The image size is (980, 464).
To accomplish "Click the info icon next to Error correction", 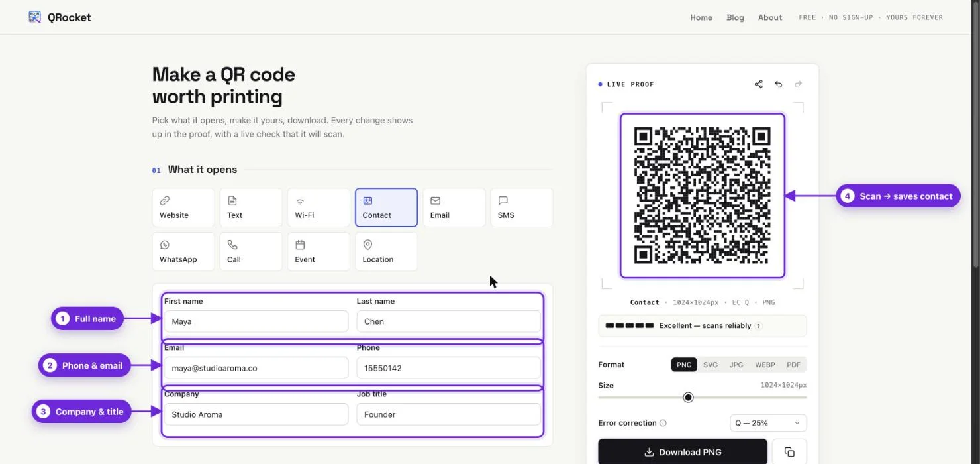I will (663, 423).
